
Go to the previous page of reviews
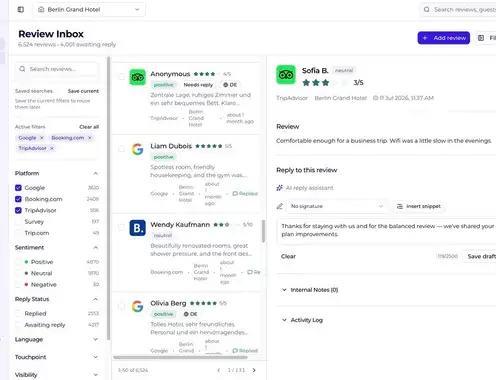pos(218,370)
